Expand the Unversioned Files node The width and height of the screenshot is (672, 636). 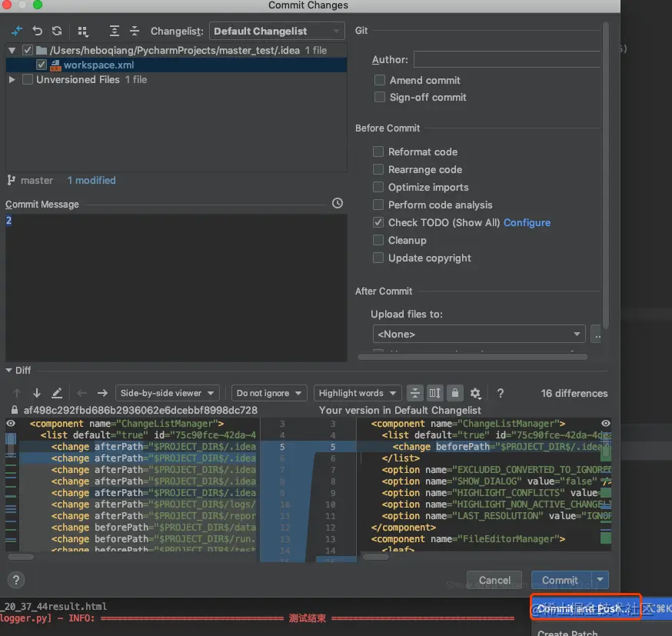click(x=12, y=80)
